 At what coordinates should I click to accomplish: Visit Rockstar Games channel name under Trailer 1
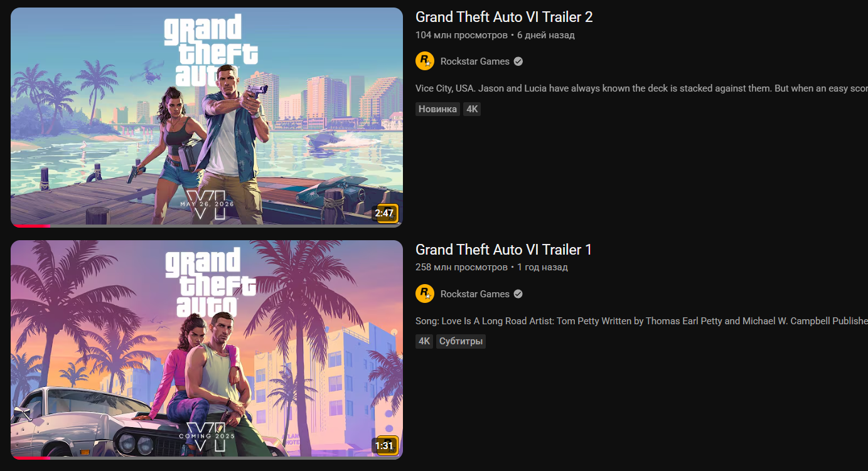pyautogui.click(x=475, y=294)
